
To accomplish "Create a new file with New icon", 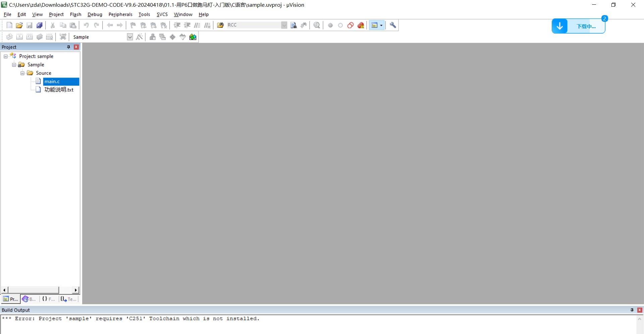I will 9,25.
